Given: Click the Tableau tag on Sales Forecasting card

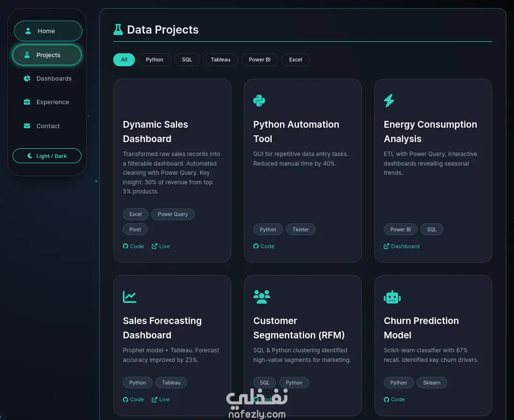Looking at the screenshot, I should 171,383.
